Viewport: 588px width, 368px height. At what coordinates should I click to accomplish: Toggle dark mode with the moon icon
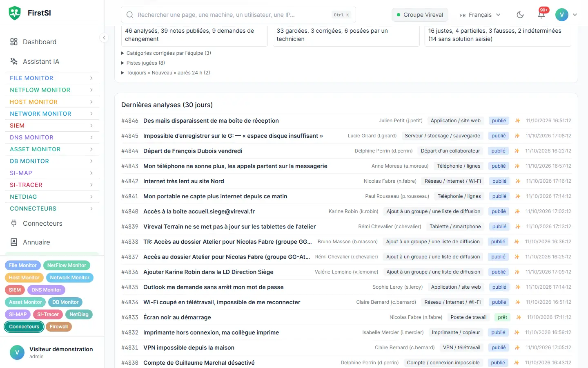520,15
